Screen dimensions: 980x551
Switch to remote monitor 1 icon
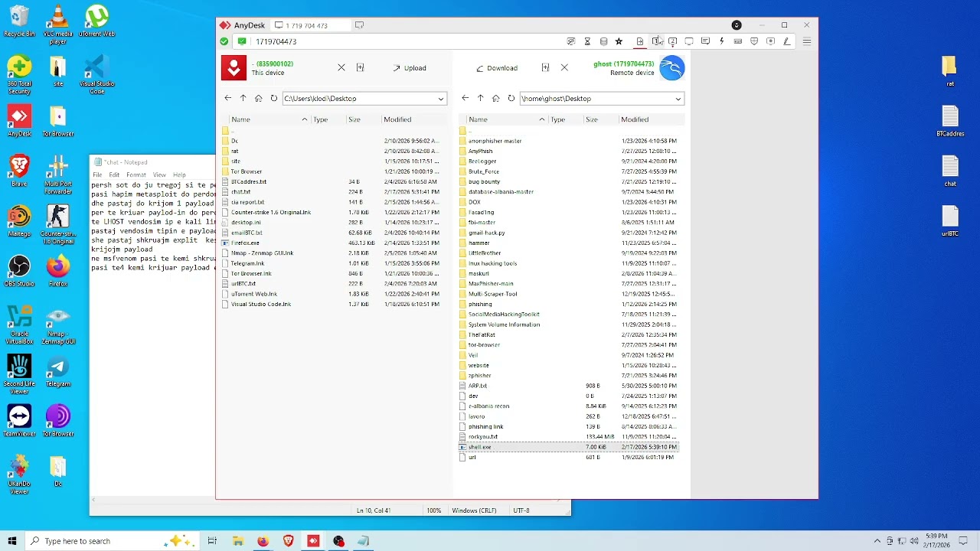(x=656, y=41)
